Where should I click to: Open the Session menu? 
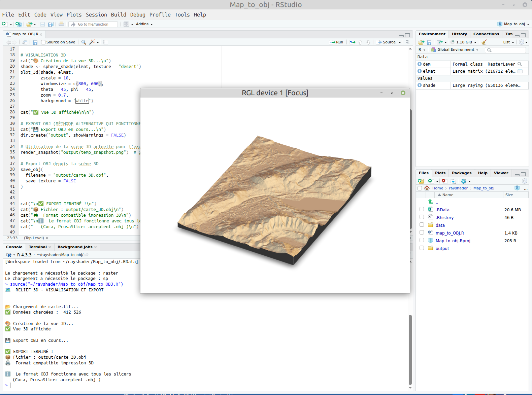coord(96,14)
